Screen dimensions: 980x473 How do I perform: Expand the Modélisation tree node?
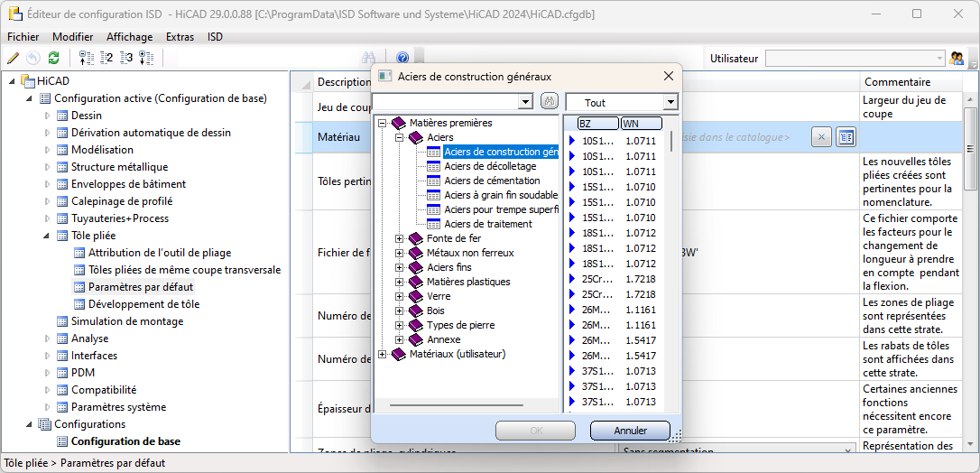click(x=47, y=150)
